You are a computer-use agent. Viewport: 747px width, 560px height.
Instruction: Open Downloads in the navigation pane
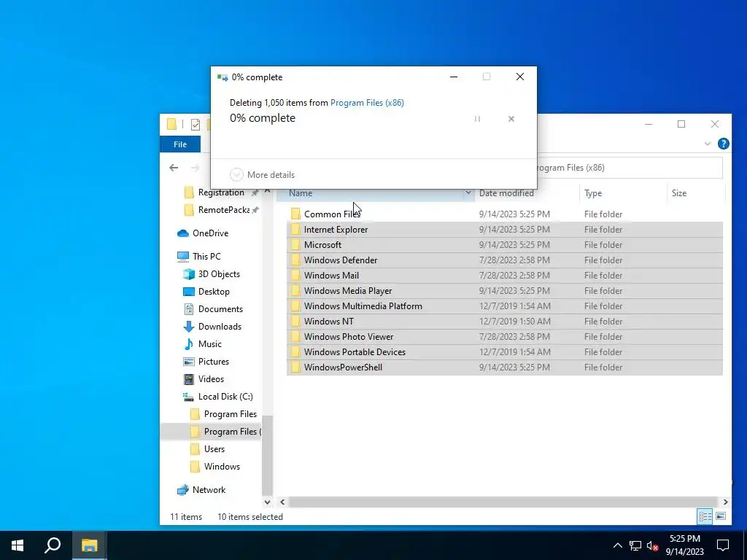(220, 327)
